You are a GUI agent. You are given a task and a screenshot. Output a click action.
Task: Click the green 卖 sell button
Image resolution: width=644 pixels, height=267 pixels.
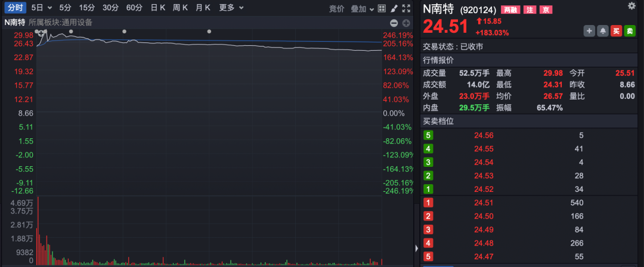coord(630,30)
